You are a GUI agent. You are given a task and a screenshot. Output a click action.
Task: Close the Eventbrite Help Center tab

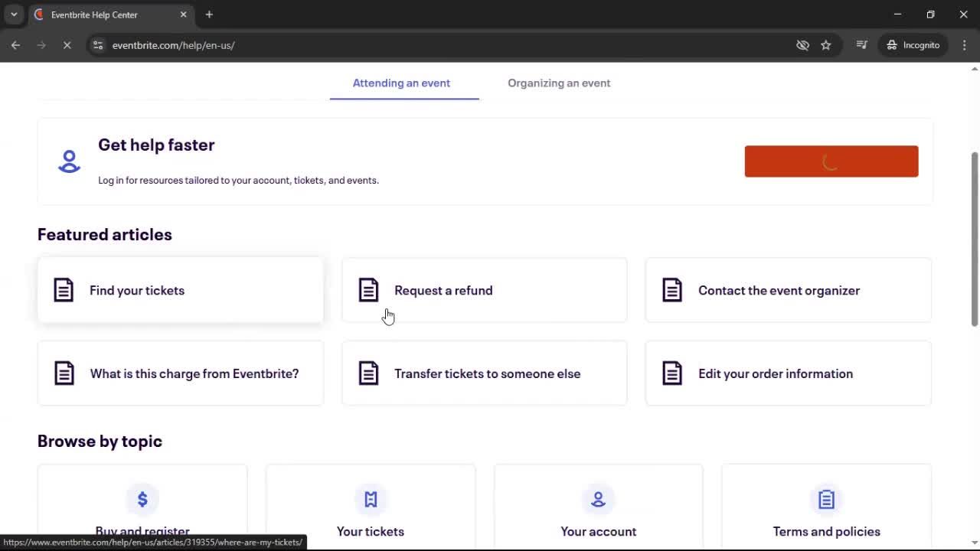coord(183,15)
